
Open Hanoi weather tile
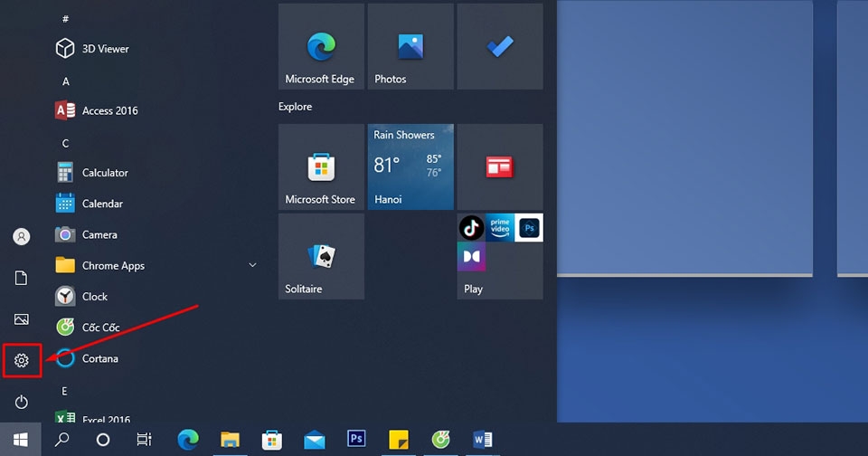[410, 166]
